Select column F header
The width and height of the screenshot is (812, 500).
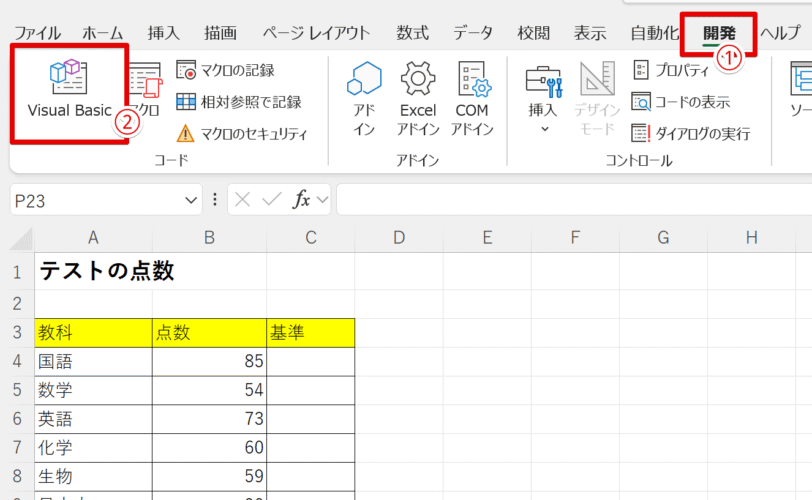click(575, 238)
